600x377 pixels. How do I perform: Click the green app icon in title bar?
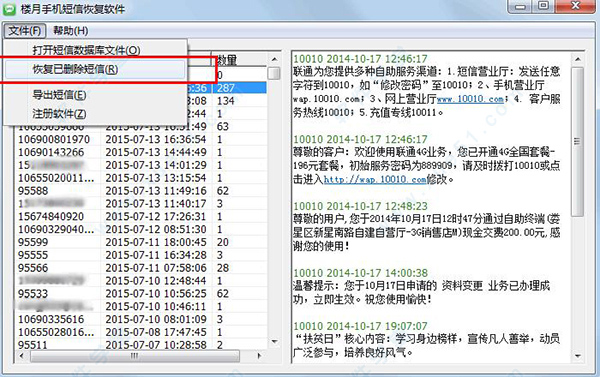pos(9,9)
